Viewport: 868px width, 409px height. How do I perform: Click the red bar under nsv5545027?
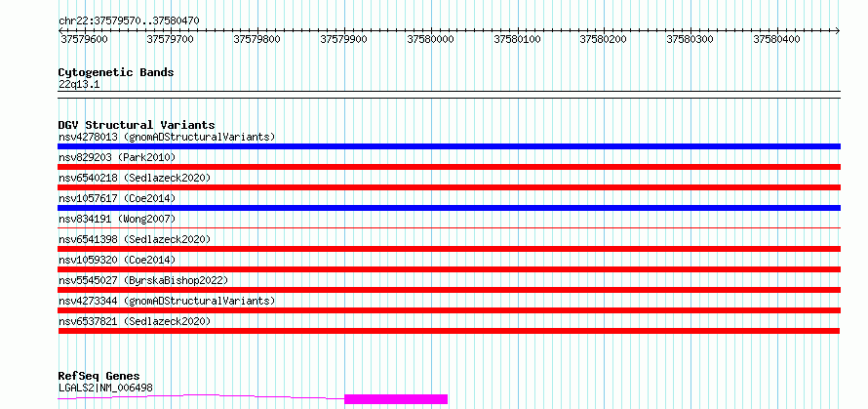(x=449, y=290)
